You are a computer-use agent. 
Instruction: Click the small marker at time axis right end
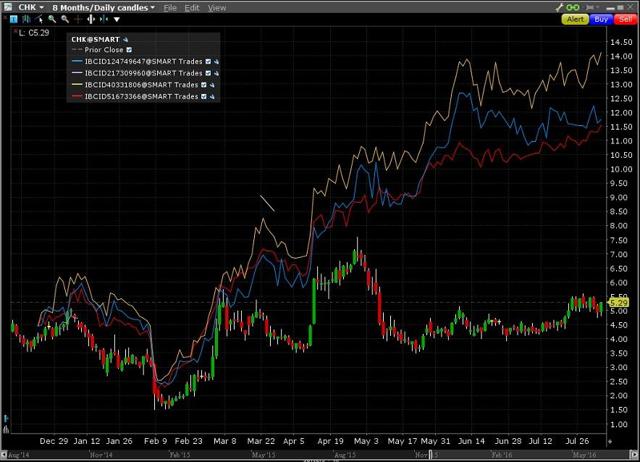point(610,441)
